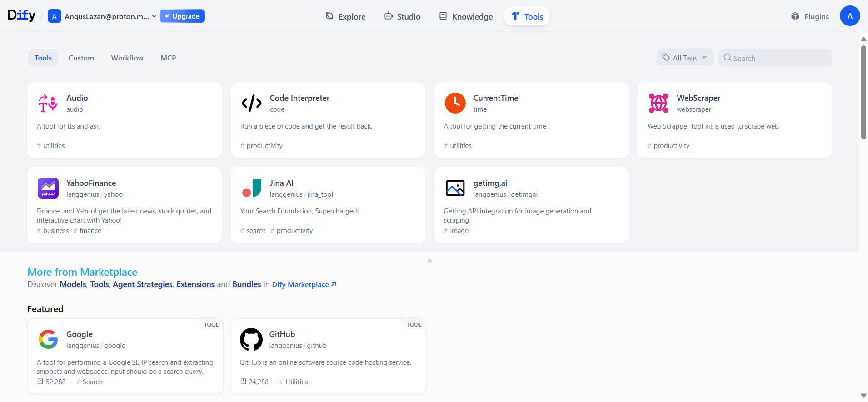Select the Tools sub-tab
868x402 pixels.
point(43,58)
